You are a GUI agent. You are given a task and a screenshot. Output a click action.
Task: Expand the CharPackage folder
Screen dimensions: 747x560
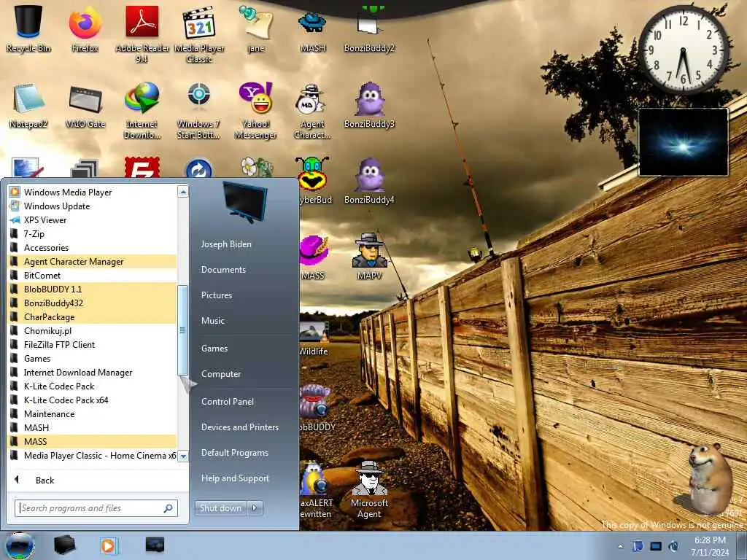click(x=92, y=316)
